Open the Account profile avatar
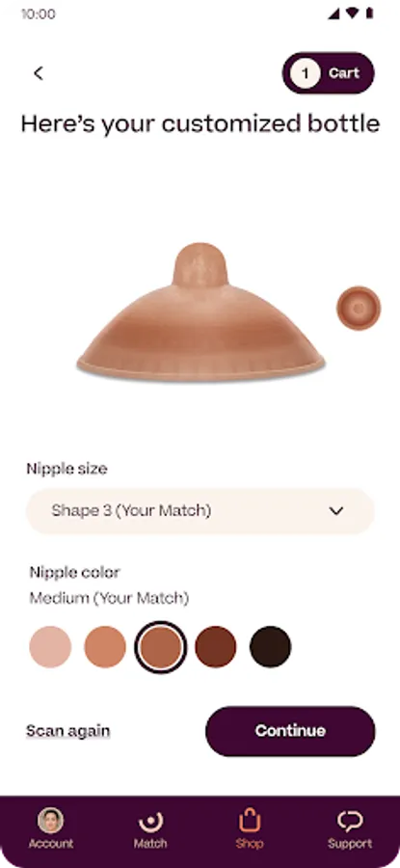The image size is (400, 868). click(x=50, y=821)
